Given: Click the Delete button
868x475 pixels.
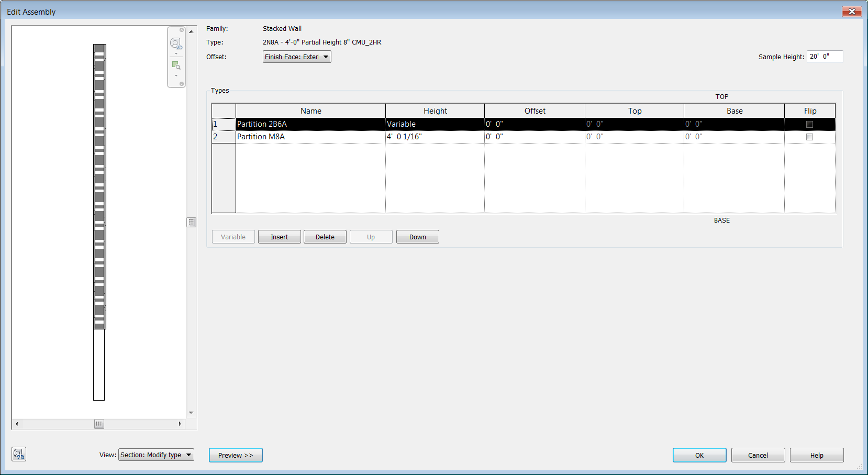Looking at the screenshot, I should click(x=325, y=237).
